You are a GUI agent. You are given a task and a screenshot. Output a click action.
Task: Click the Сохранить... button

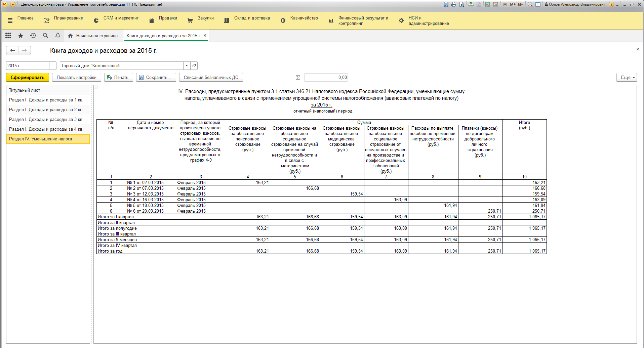156,78
